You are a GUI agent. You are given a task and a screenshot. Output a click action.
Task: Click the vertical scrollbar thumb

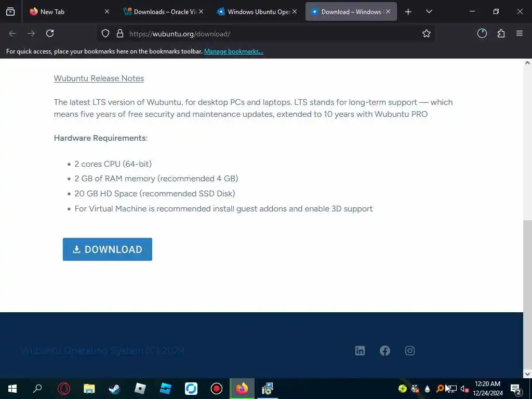tap(527, 295)
